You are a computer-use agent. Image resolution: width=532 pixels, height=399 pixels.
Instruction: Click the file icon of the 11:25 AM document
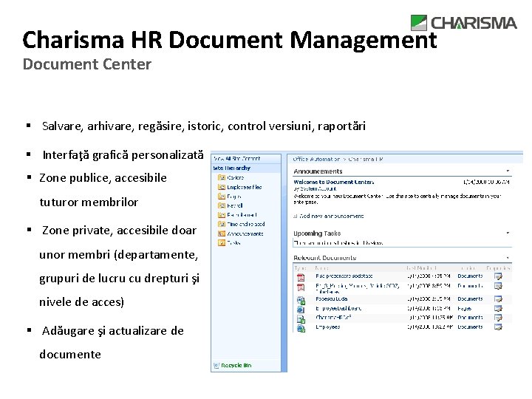(x=301, y=318)
